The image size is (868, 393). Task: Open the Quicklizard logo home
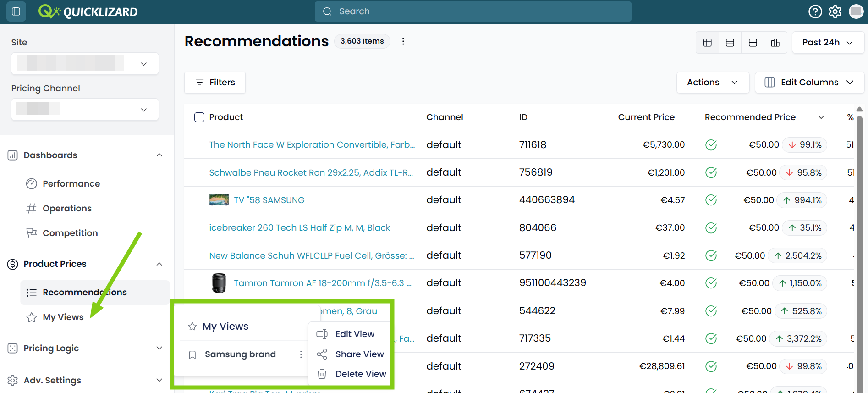click(x=88, y=11)
